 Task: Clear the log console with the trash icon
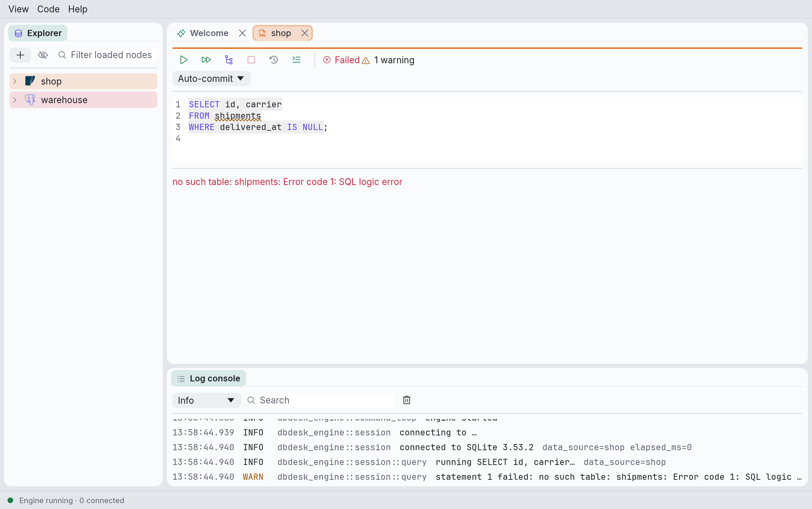point(407,400)
